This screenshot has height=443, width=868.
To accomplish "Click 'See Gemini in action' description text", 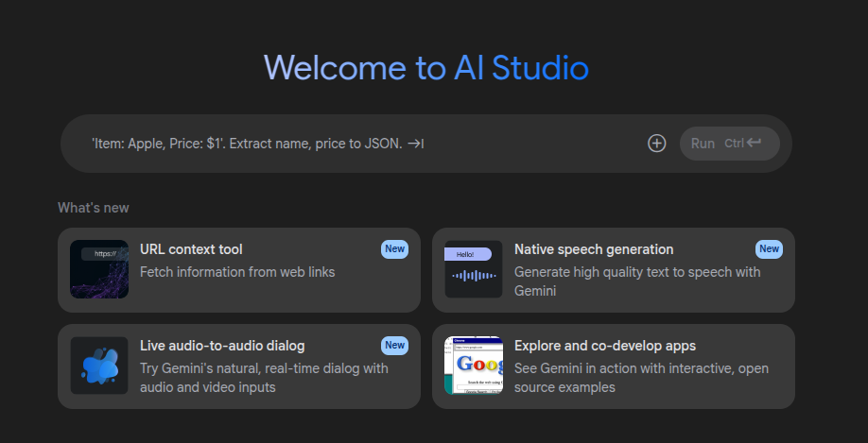I will tap(641, 378).
